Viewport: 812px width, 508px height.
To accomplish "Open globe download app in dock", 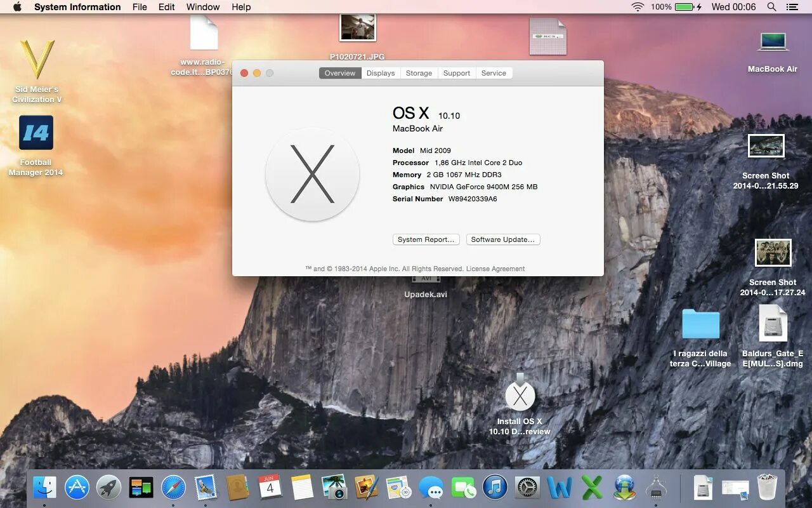I will point(625,488).
